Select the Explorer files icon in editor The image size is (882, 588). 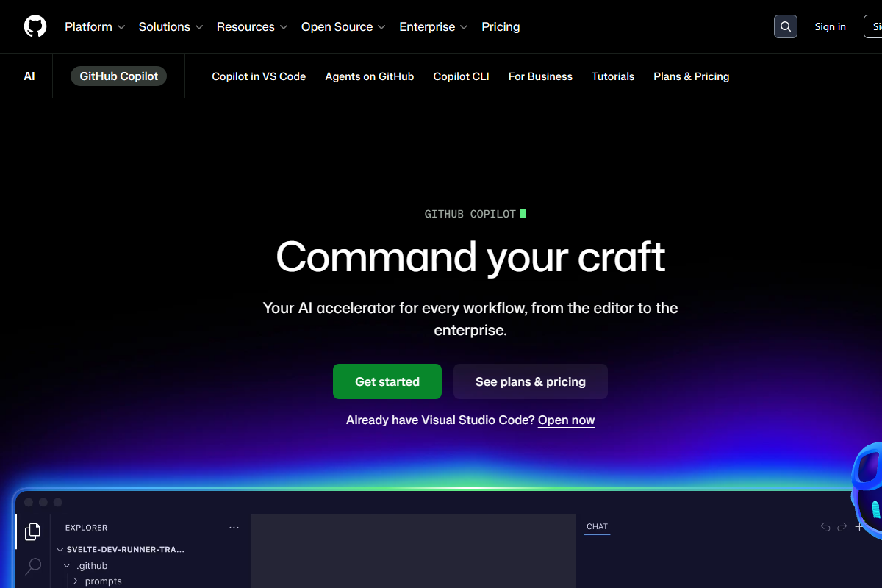click(33, 531)
